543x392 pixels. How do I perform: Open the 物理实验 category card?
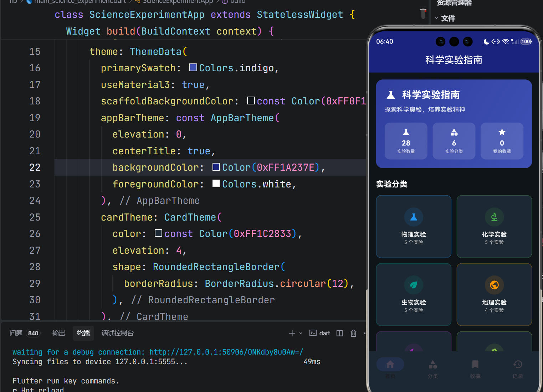point(414,227)
